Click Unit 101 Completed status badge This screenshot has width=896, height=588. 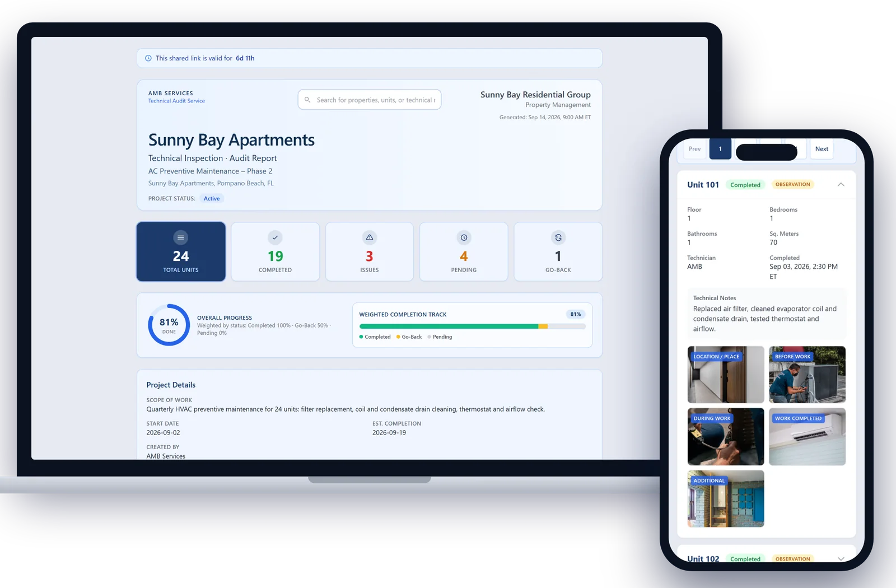click(x=745, y=185)
